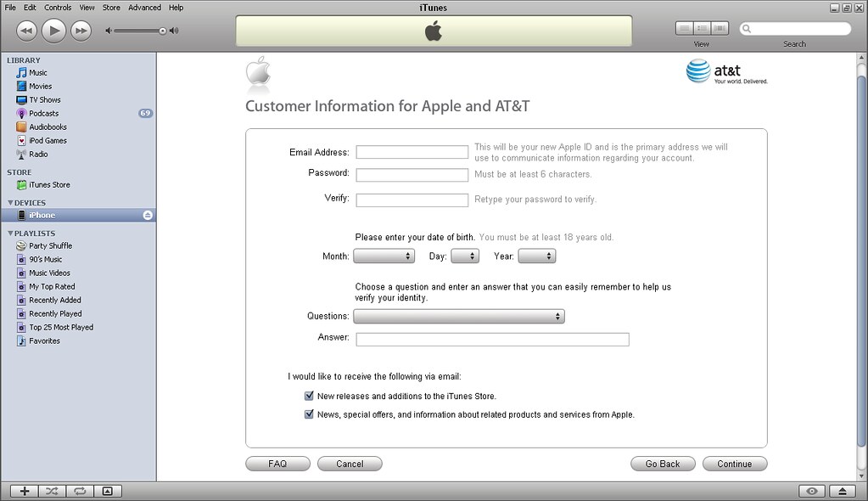Click the scrollbar down arrow
The height and width of the screenshot is (501, 868).
[x=861, y=476]
